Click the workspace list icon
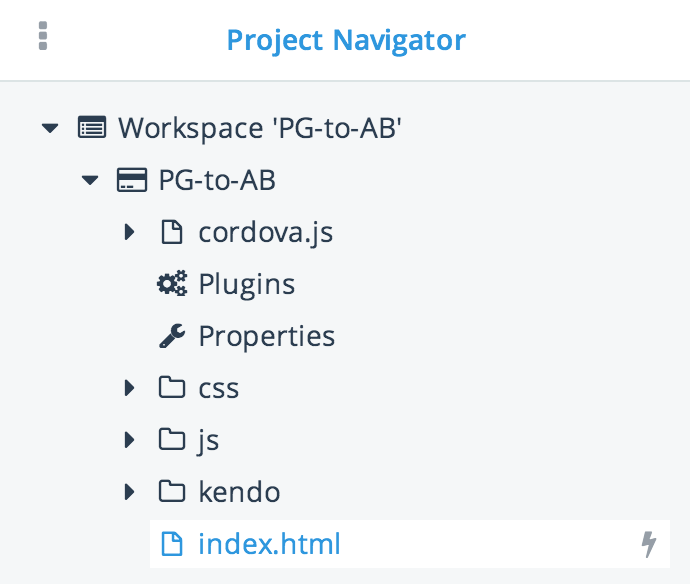The image size is (690, 584). pyautogui.click(x=92, y=128)
